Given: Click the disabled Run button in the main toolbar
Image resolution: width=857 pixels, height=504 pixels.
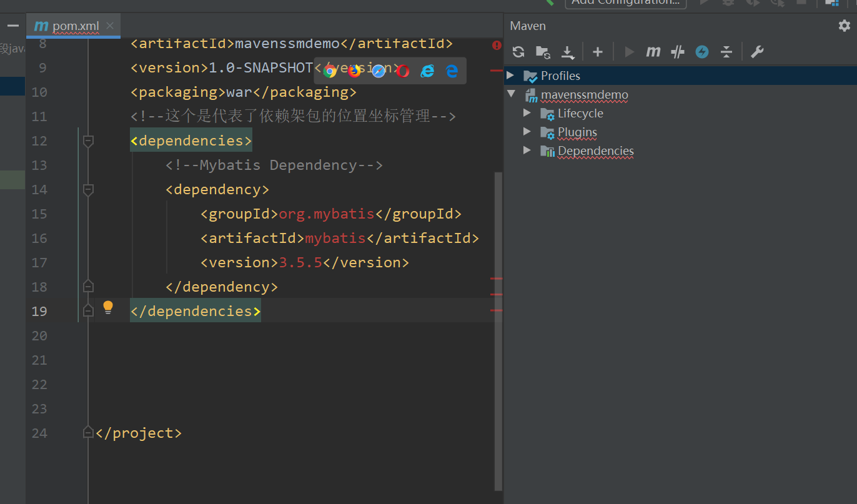Looking at the screenshot, I should (x=705, y=2).
